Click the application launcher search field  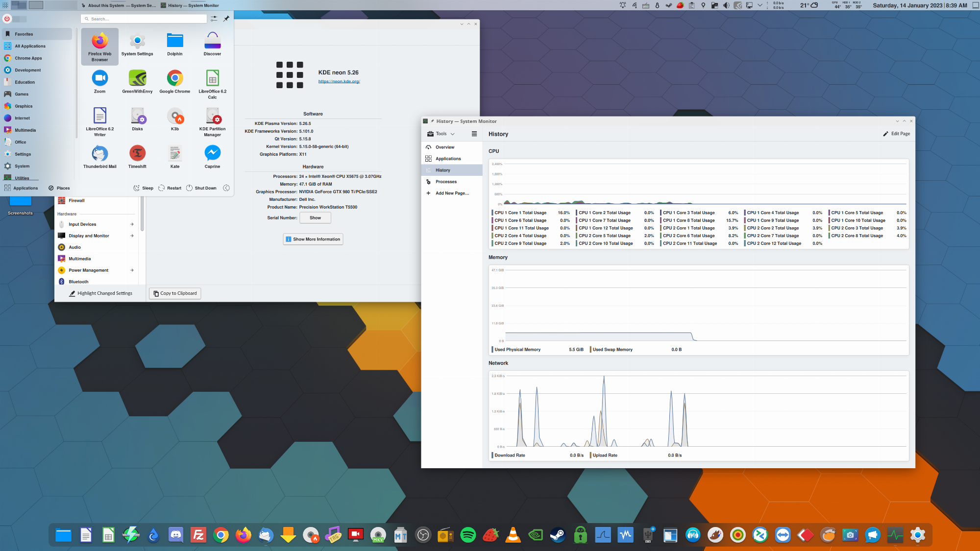(145, 19)
